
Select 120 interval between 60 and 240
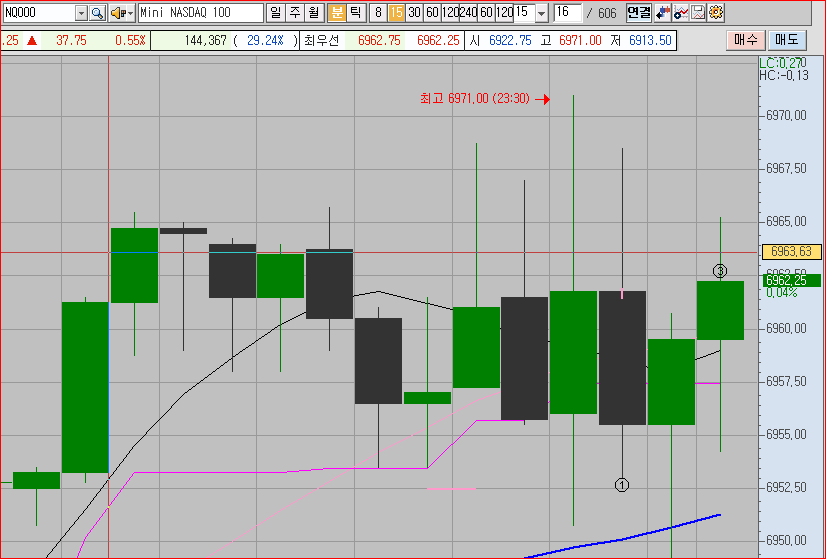tap(450, 13)
